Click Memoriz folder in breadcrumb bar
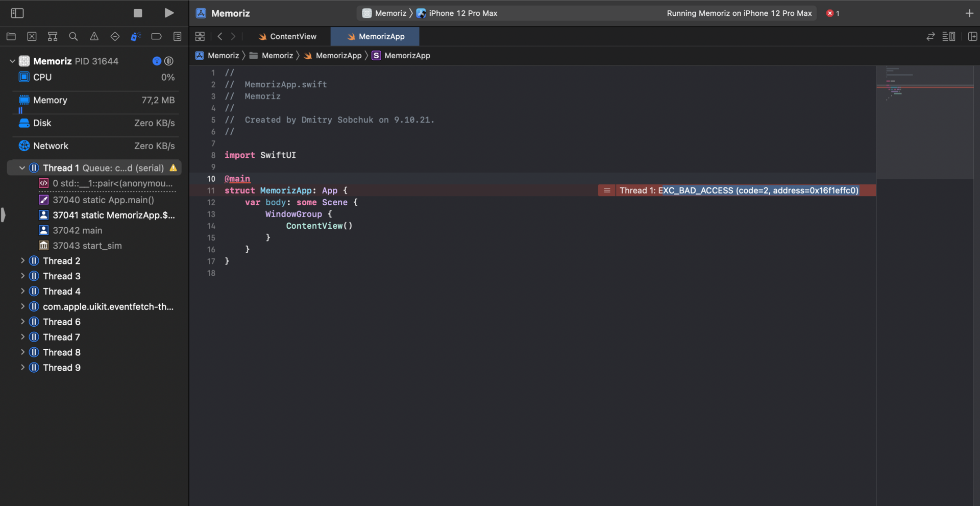The height and width of the screenshot is (506, 980). tap(271, 56)
